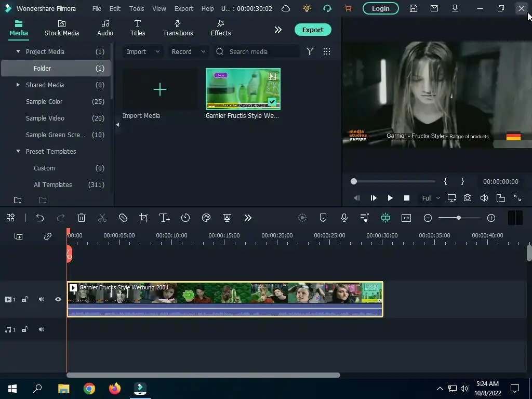
Task: Open the Tools menu
Action: coord(137,8)
